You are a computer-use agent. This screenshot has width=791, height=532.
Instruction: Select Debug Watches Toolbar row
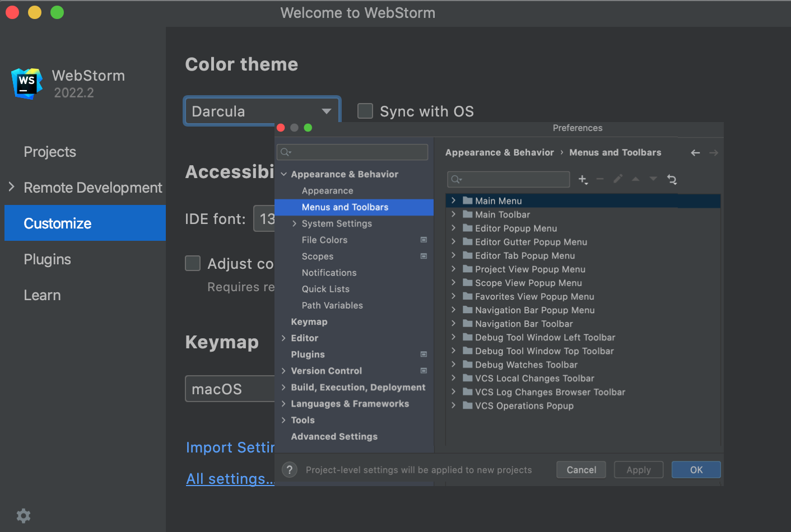point(583,365)
